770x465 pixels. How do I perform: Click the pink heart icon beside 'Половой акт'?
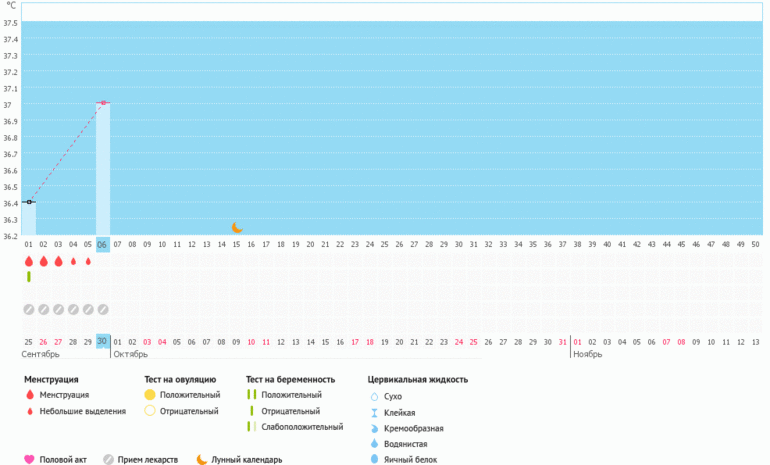pyautogui.click(x=29, y=460)
